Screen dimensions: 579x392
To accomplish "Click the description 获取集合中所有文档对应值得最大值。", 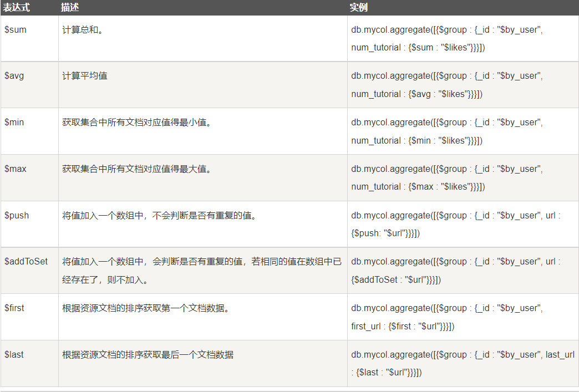I will tap(137, 169).
